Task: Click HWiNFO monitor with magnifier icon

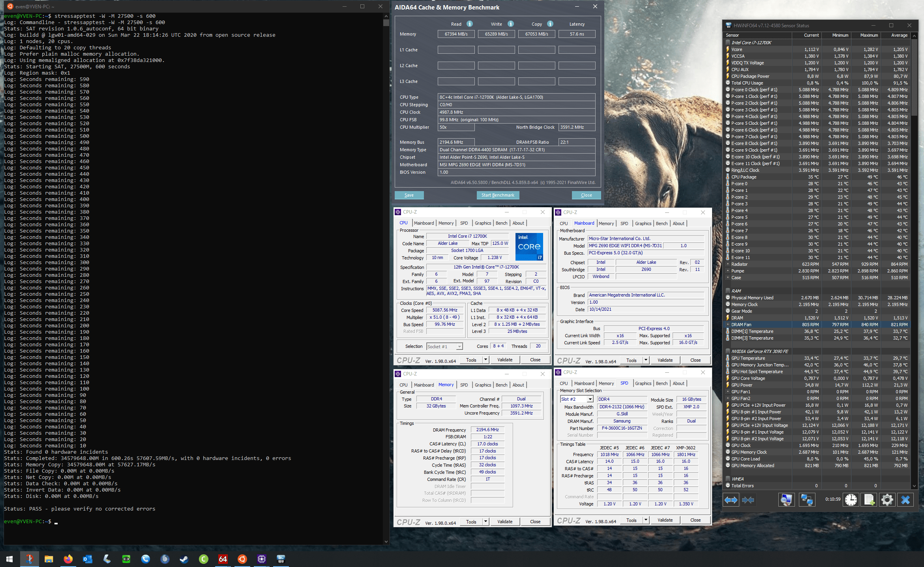Action: click(x=786, y=500)
